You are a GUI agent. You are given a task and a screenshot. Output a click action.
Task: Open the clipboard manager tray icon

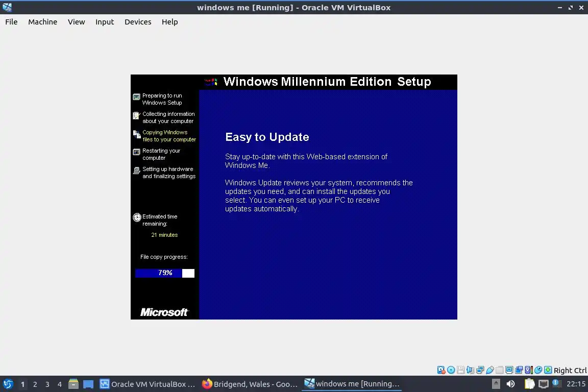pos(529,384)
